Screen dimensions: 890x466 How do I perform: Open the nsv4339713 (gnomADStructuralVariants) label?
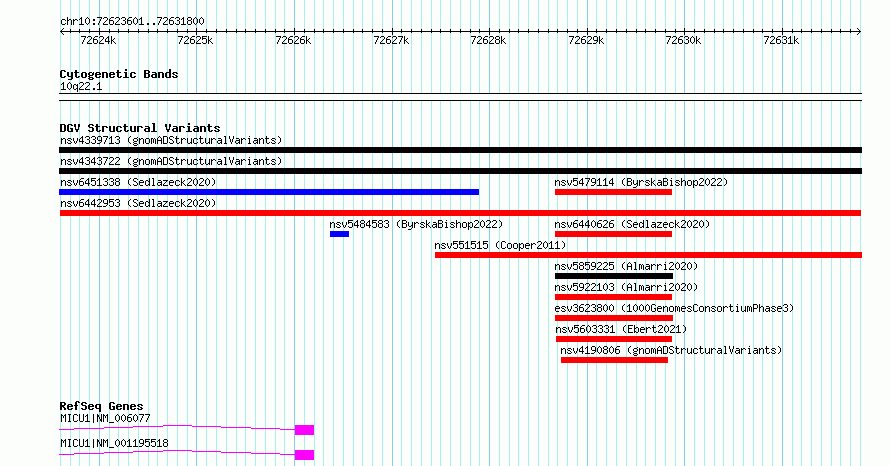[171, 140]
